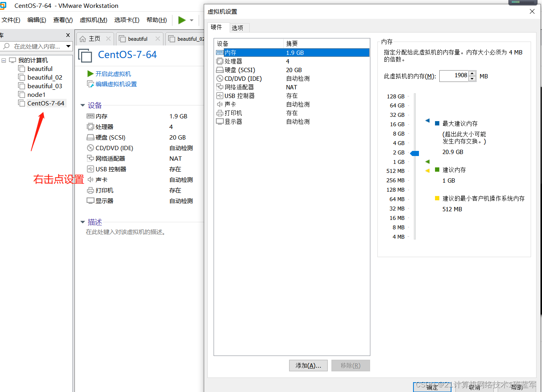Click the 摘要 column header
This screenshot has height=392, width=542.
point(326,44)
